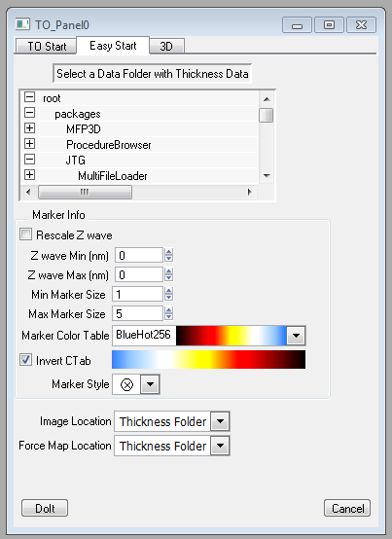Viewport: 392px width, 539px height.
Task: Switch to the TO Start tab
Action: [x=47, y=46]
